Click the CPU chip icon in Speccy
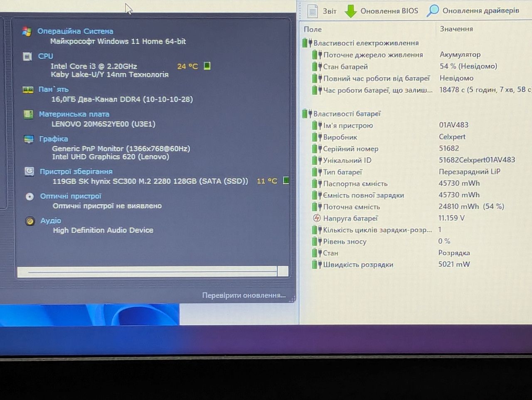This screenshot has height=400, width=532. click(x=27, y=56)
